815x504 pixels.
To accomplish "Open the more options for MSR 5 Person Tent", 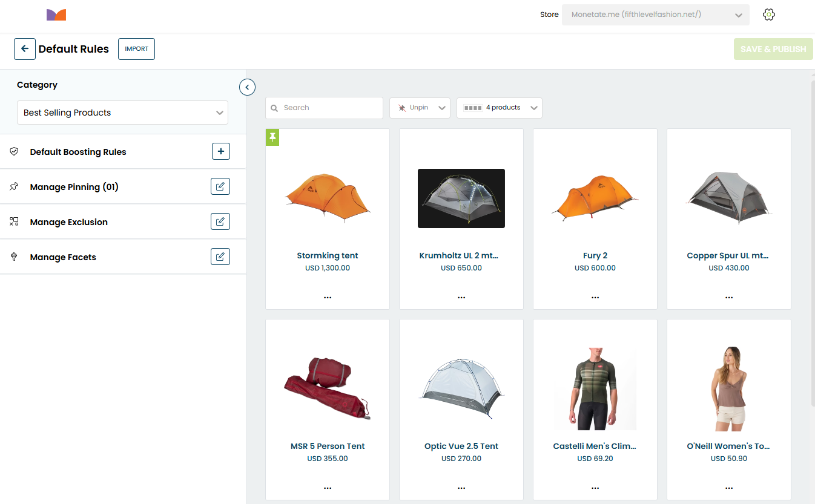I will 328,488.
